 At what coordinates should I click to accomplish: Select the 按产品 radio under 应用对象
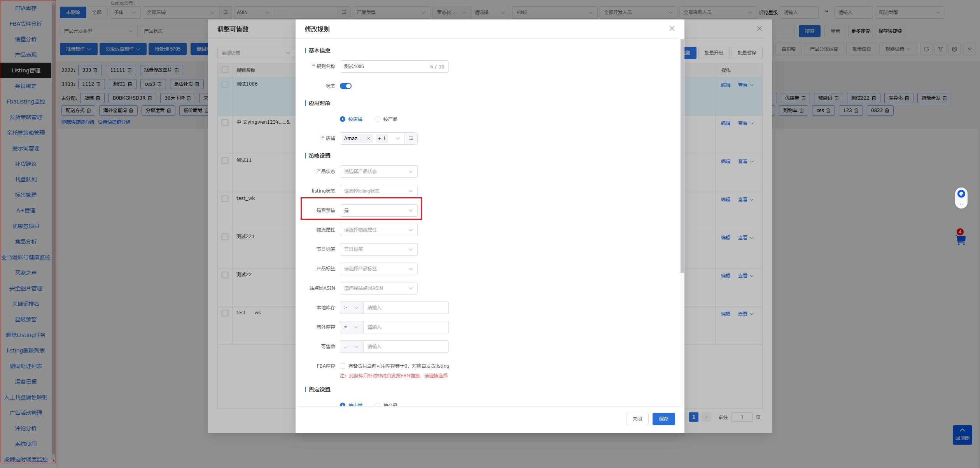378,119
